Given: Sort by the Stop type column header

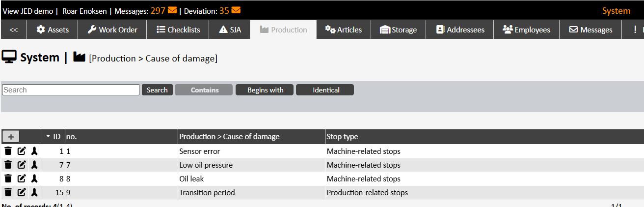Looking at the screenshot, I should (342, 136).
